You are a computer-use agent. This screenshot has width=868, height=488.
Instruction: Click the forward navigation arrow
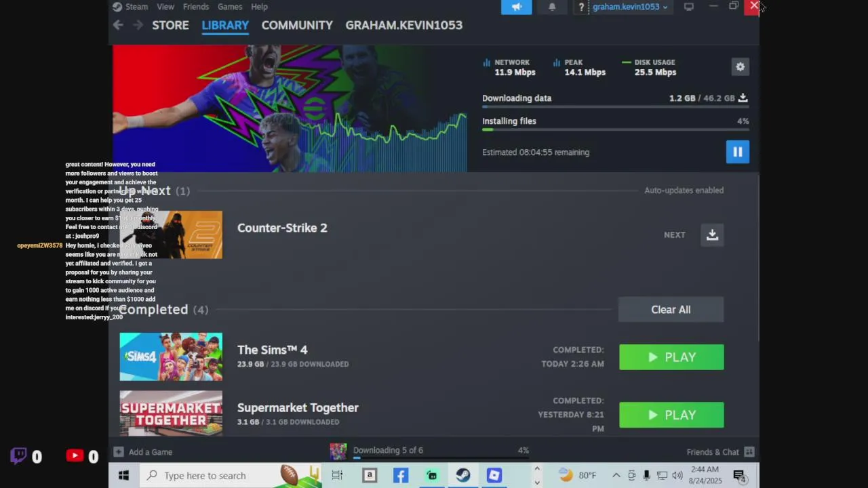click(138, 25)
